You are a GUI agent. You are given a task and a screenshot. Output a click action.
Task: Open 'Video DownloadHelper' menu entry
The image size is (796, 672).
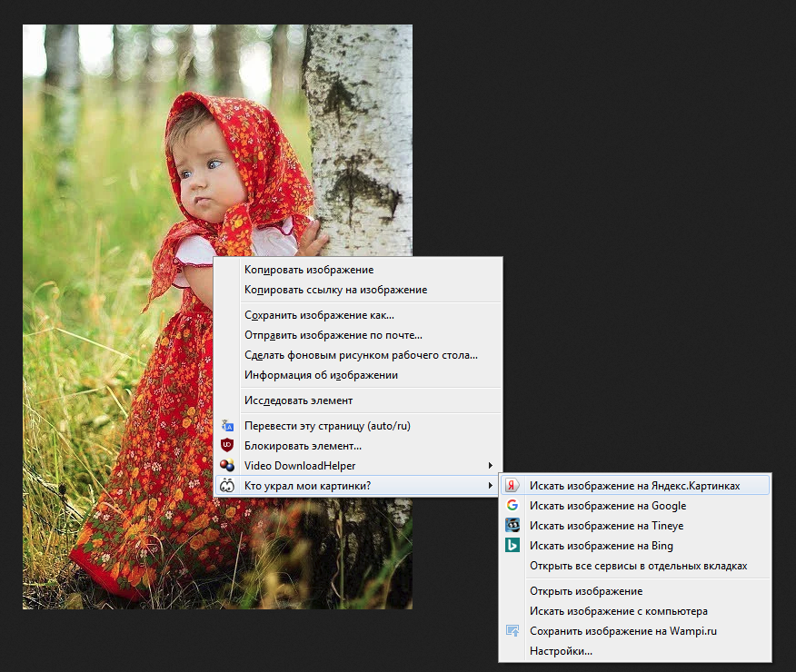(358, 465)
